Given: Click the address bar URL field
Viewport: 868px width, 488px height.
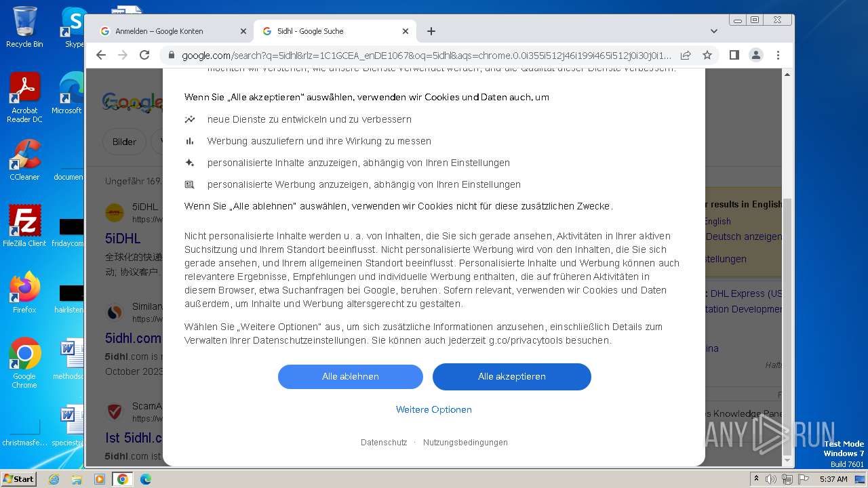Looking at the screenshot, I should tap(427, 56).
